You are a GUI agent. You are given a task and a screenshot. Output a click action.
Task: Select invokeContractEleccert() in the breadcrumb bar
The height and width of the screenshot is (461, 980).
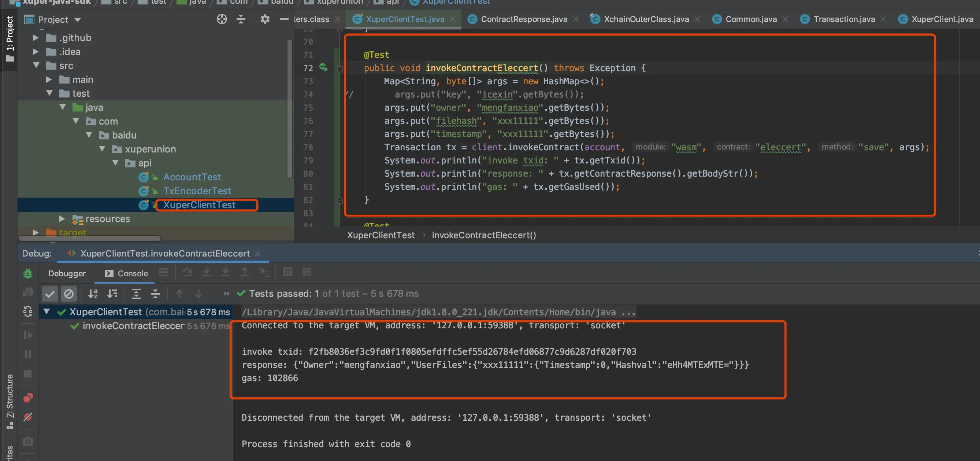[x=483, y=235]
